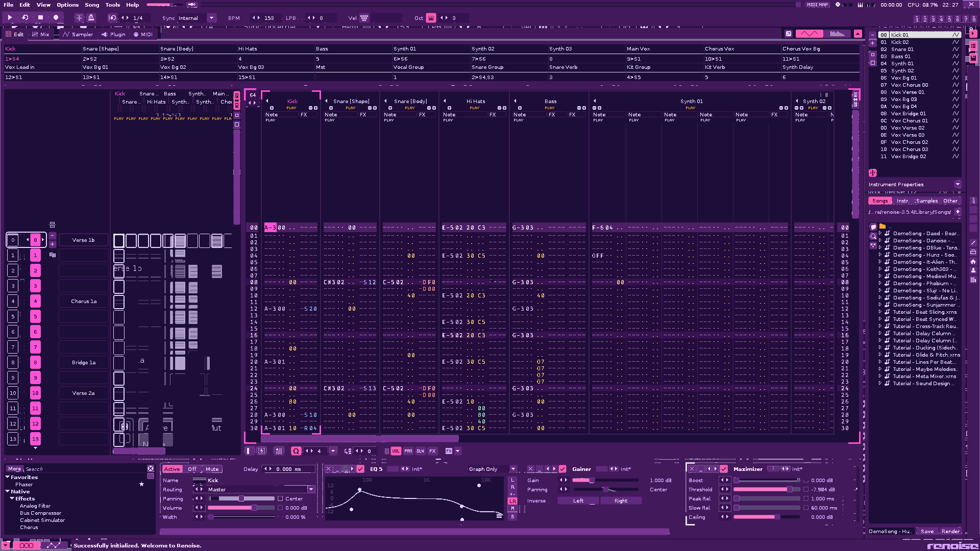Toggle the Gainer device enable checkbox
Viewport: 980px width, 551px height.
click(562, 469)
